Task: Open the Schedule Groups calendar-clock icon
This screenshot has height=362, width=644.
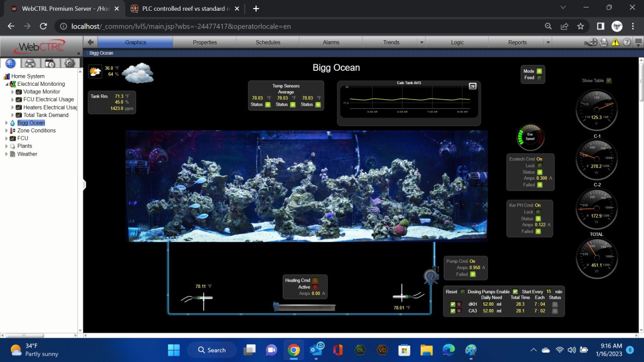Action: point(50,63)
